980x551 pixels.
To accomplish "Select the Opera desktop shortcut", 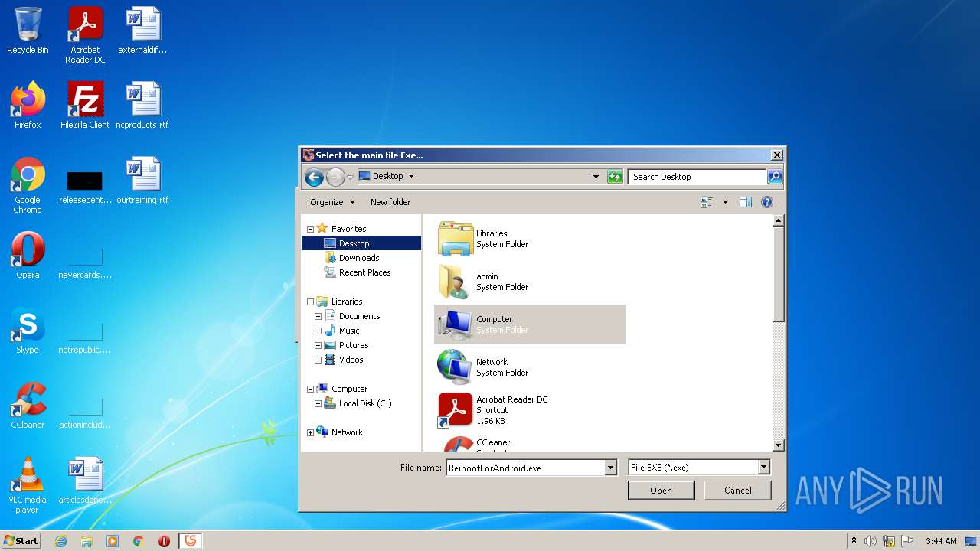I will coord(28,256).
